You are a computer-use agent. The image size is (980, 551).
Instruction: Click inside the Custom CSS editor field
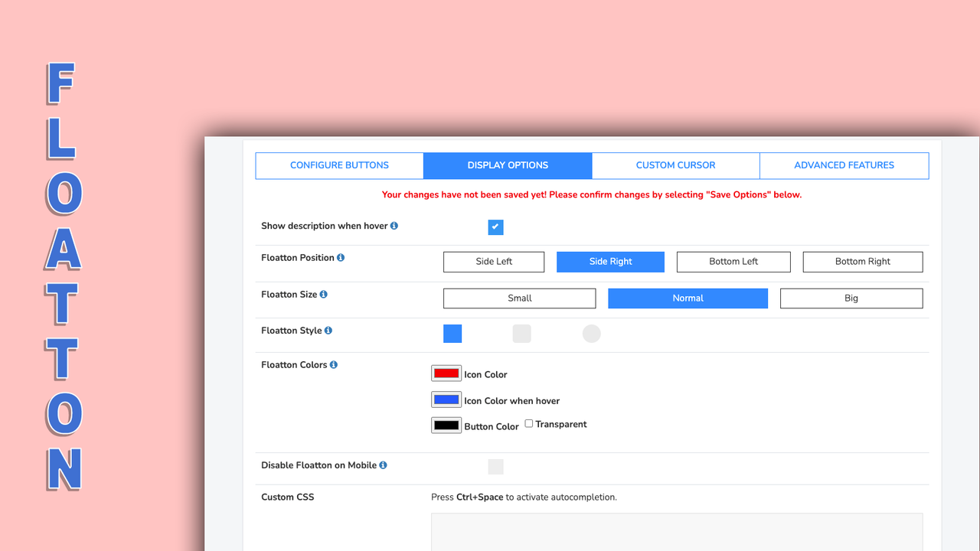click(x=677, y=532)
